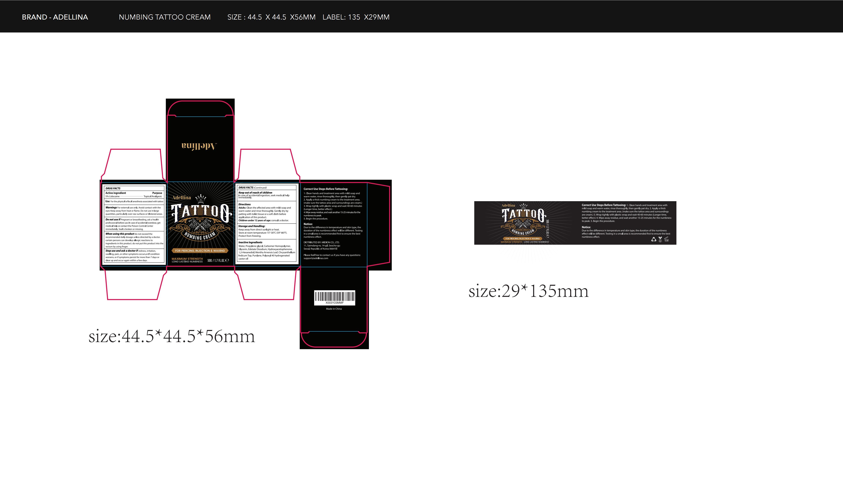Click the 'DRUG FACTS (Continued)' heading
The width and height of the screenshot is (843, 504).
253,188
